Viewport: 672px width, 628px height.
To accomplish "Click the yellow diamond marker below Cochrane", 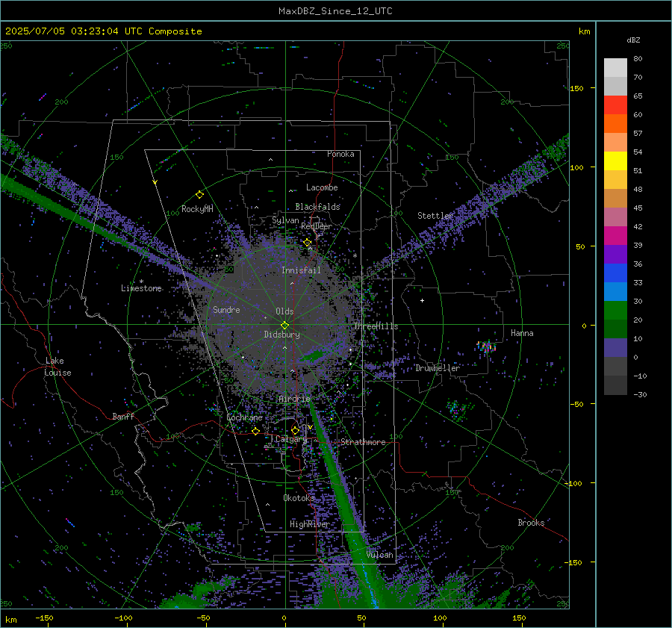I will pyautogui.click(x=255, y=432).
